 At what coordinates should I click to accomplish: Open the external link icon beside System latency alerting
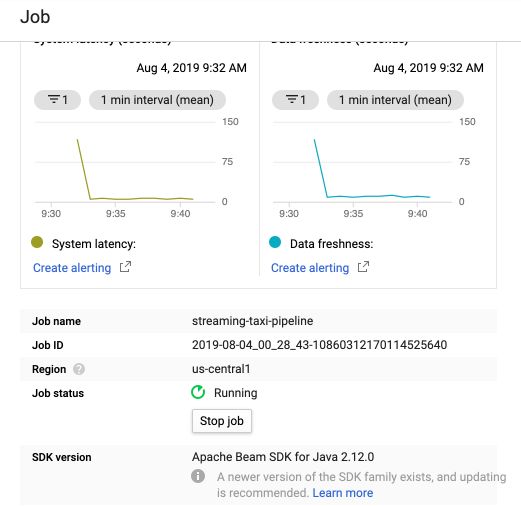point(125,267)
